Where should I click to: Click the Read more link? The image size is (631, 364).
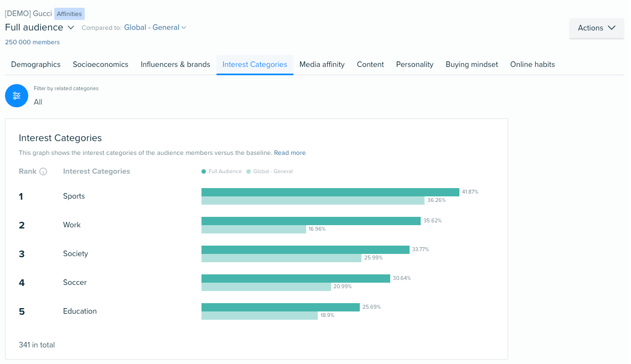tap(289, 153)
